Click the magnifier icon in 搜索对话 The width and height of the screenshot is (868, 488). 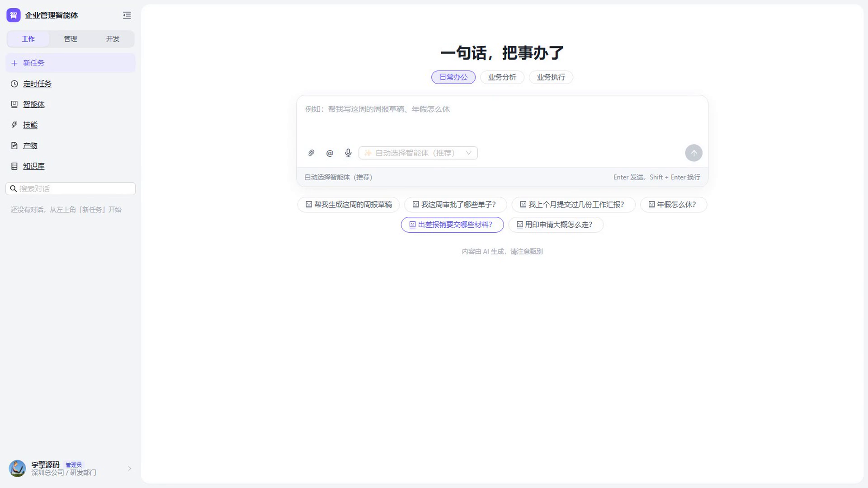(x=14, y=189)
